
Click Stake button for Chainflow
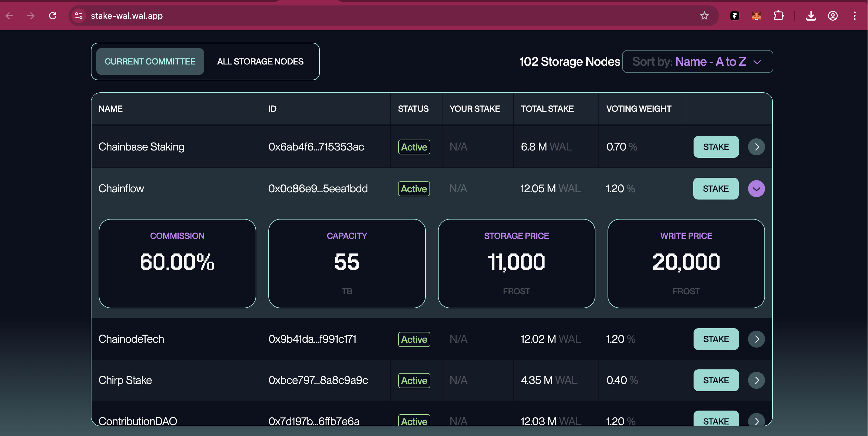(x=715, y=189)
